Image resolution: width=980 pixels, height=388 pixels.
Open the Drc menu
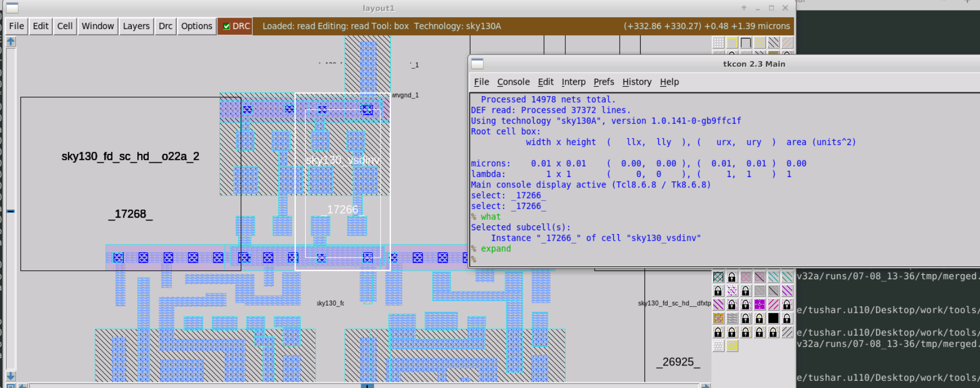[x=165, y=26]
